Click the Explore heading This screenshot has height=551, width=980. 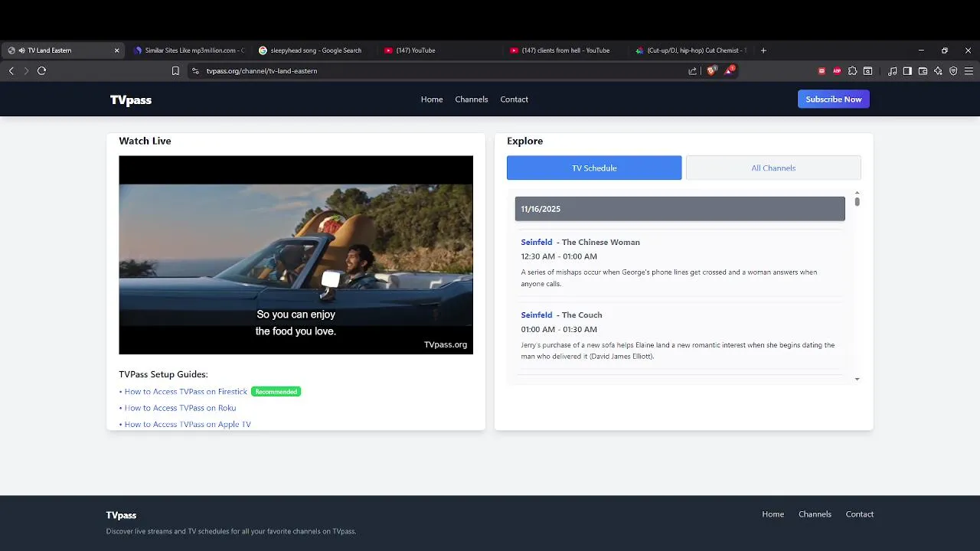tap(524, 141)
